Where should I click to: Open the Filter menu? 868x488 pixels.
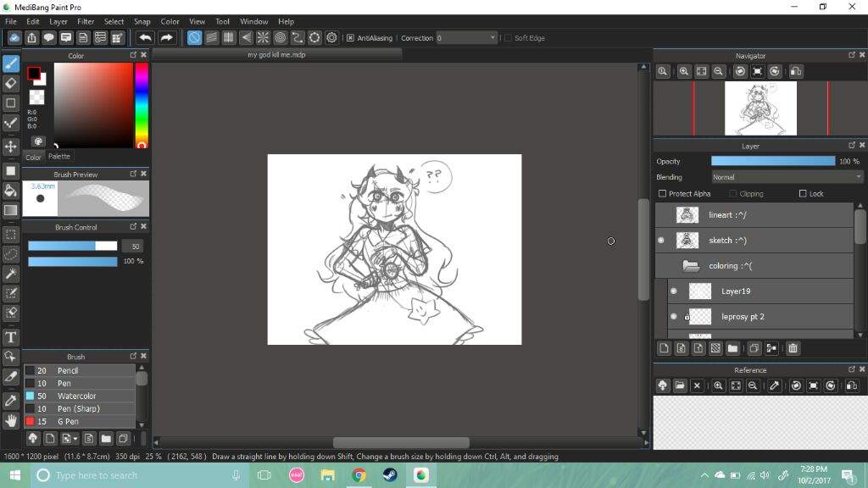point(86,21)
